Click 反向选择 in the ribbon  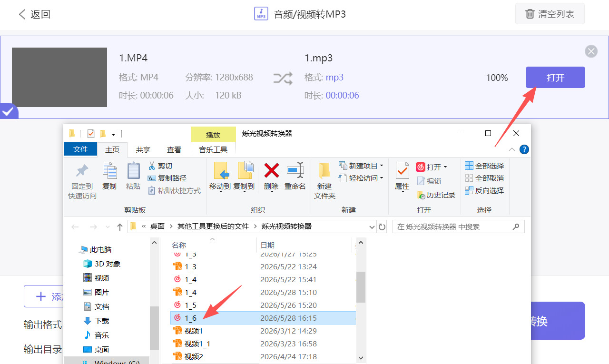(x=484, y=190)
